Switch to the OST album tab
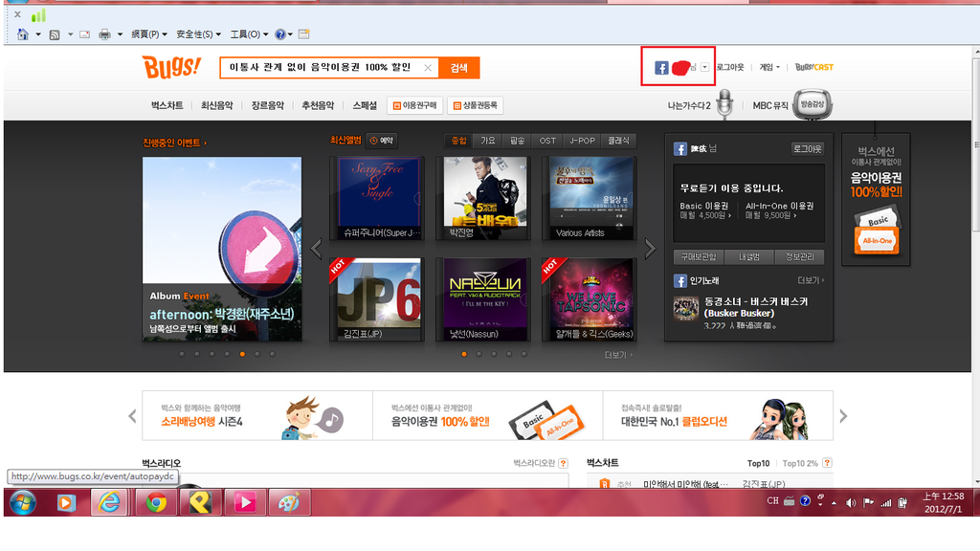Image resolution: width=980 pixels, height=551 pixels. point(547,142)
